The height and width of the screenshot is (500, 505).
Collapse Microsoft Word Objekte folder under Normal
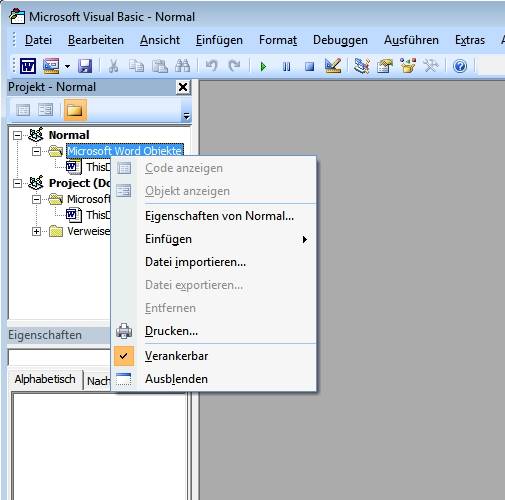coord(36,151)
